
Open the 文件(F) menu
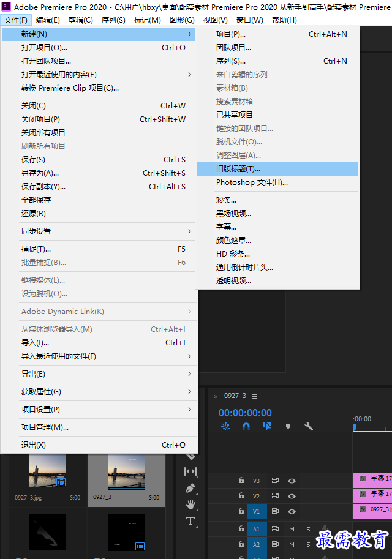(16, 20)
